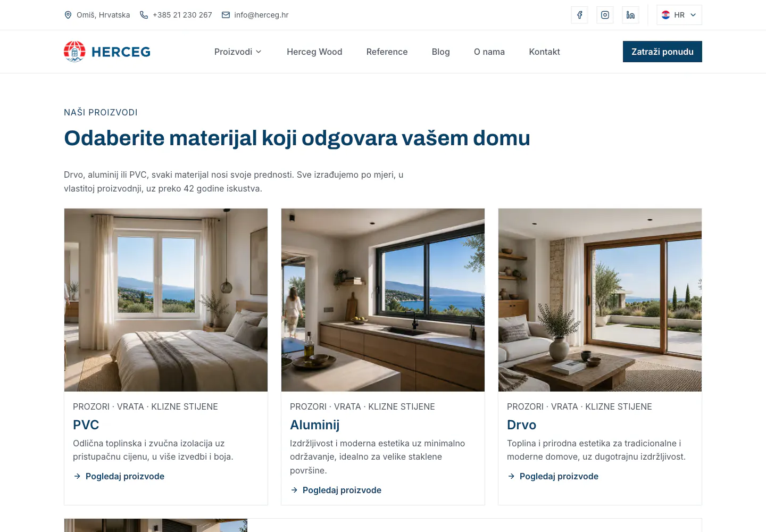This screenshot has width=766, height=532.
Task: Open the PVC bedroom window photo
Action: [166, 300]
